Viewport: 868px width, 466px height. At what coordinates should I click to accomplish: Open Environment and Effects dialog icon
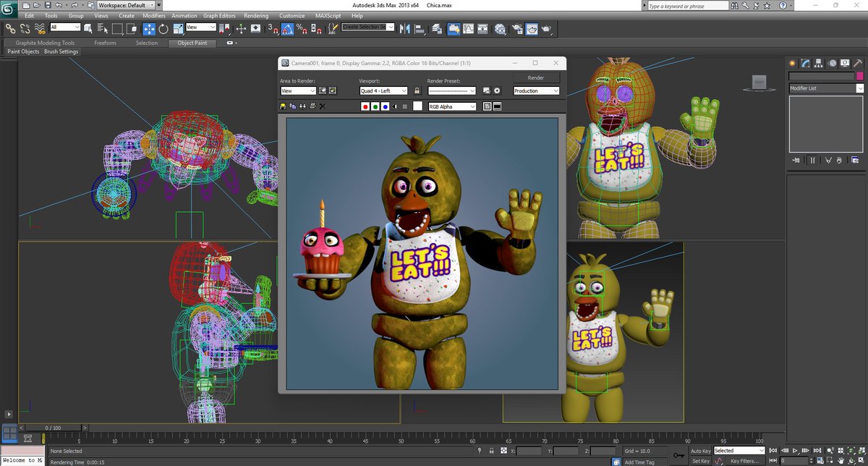tap(497, 90)
